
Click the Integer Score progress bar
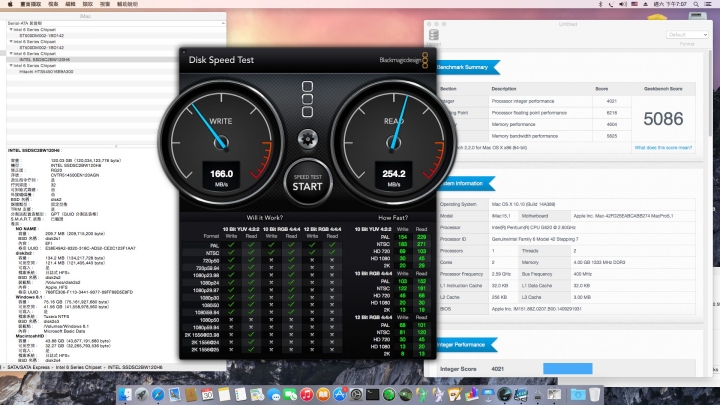[568, 369]
